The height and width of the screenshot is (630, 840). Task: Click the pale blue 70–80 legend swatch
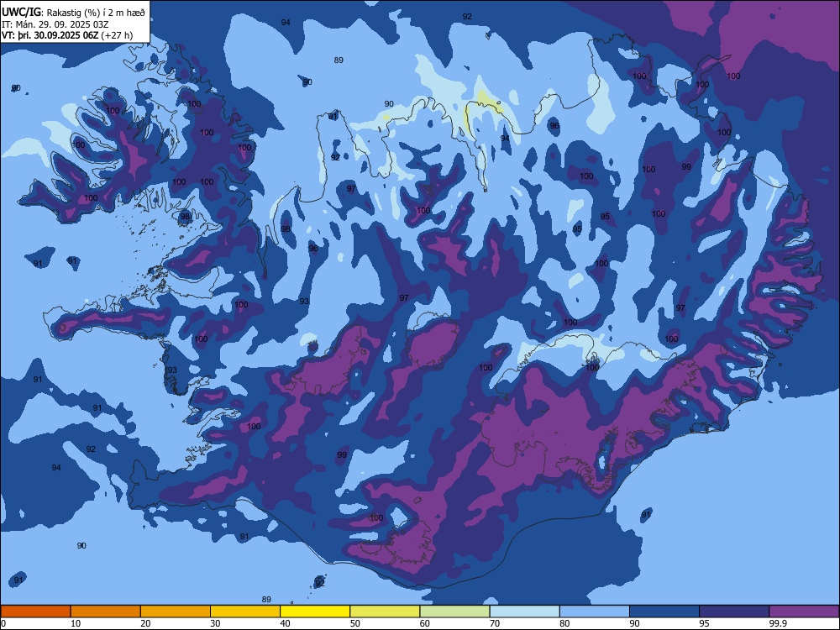click(525, 612)
